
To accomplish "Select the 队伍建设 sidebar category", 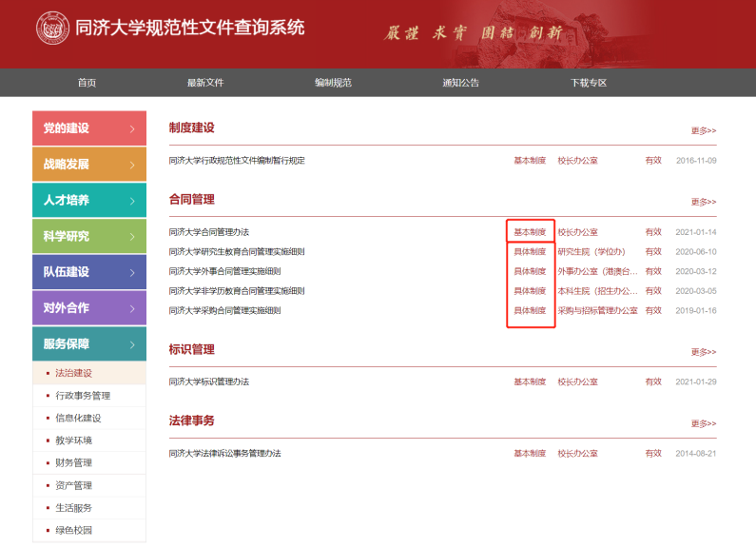I will click(x=89, y=272).
